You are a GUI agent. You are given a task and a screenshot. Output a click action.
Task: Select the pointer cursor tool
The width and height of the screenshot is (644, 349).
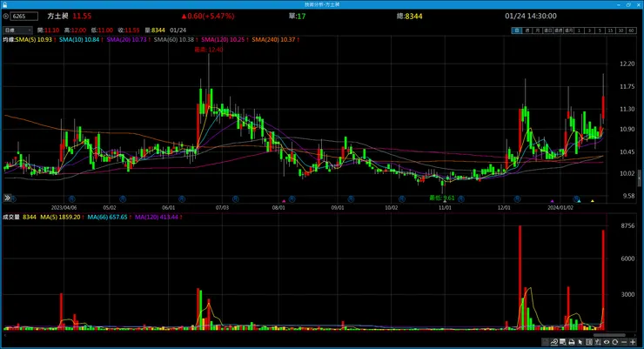tap(580, 342)
